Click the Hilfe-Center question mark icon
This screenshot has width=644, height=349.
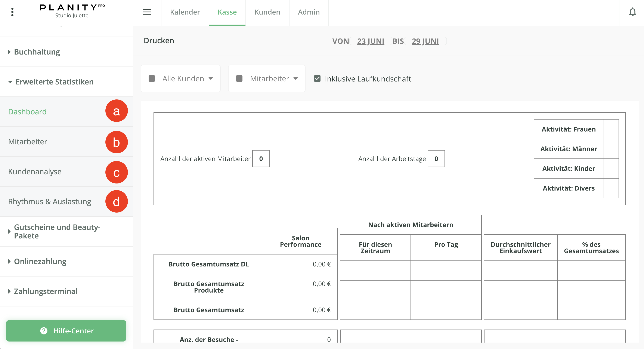44,331
